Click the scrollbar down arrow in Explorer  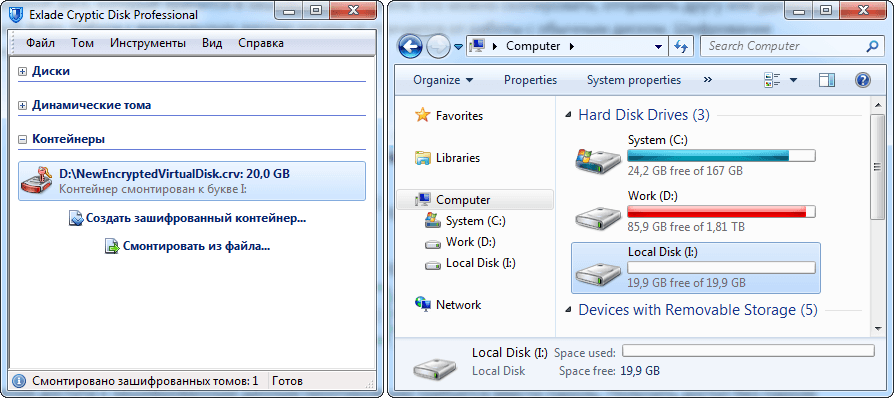point(877,328)
